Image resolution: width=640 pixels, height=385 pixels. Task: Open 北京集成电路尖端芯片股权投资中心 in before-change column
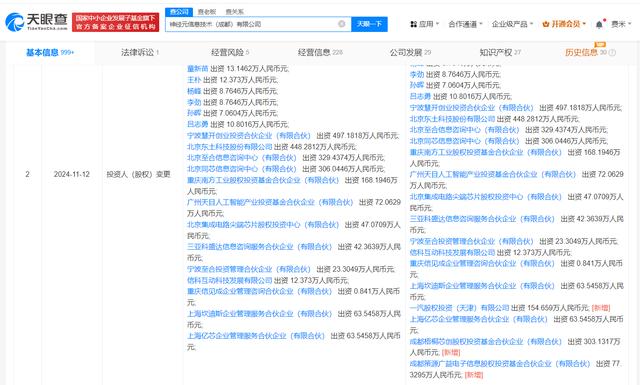click(263, 225)
